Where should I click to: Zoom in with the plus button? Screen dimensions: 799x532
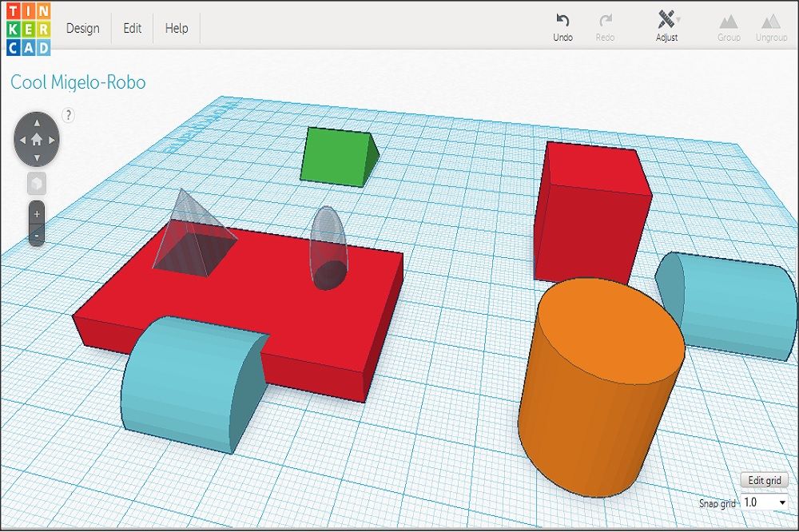coord(37,214)
